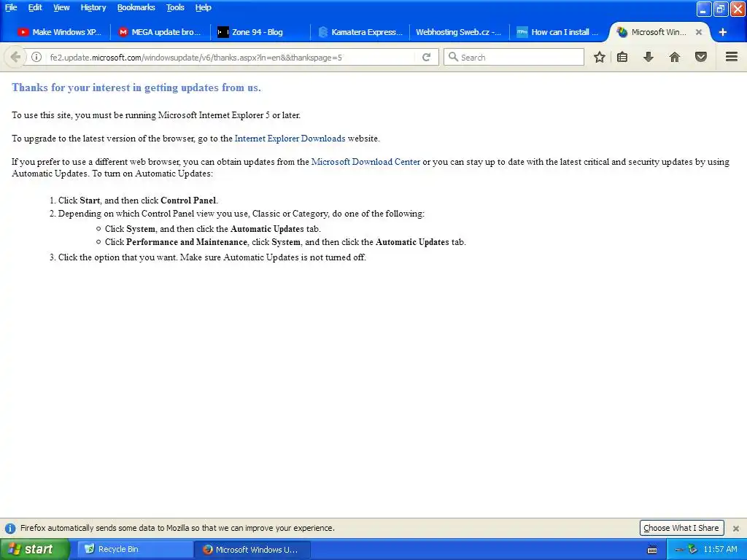Click the bold 'Performance and Maintenance' text
Image resolution: width=747 pixels, height=560 pixels.
point(187,242)
